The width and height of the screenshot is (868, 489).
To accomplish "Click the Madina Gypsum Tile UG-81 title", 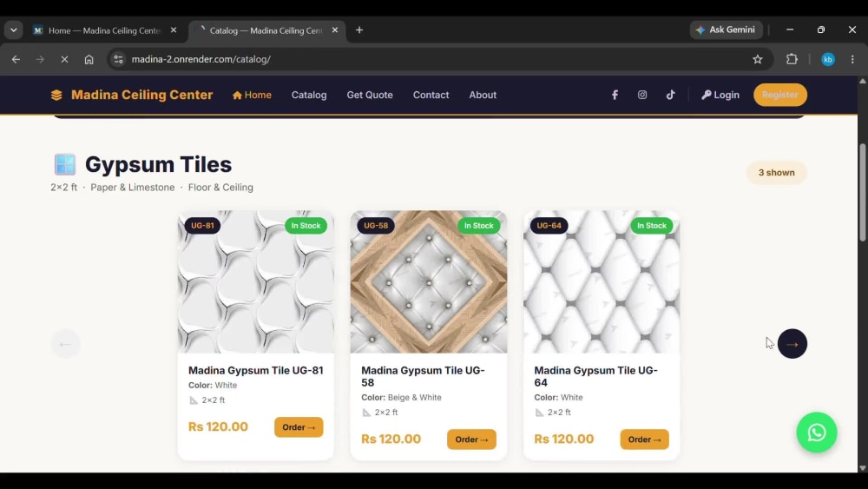I will [x=256, y=370].
